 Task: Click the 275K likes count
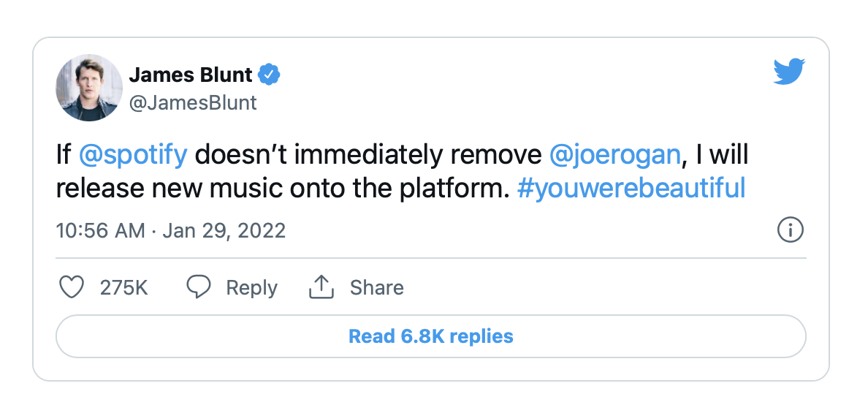pos(123,287)
